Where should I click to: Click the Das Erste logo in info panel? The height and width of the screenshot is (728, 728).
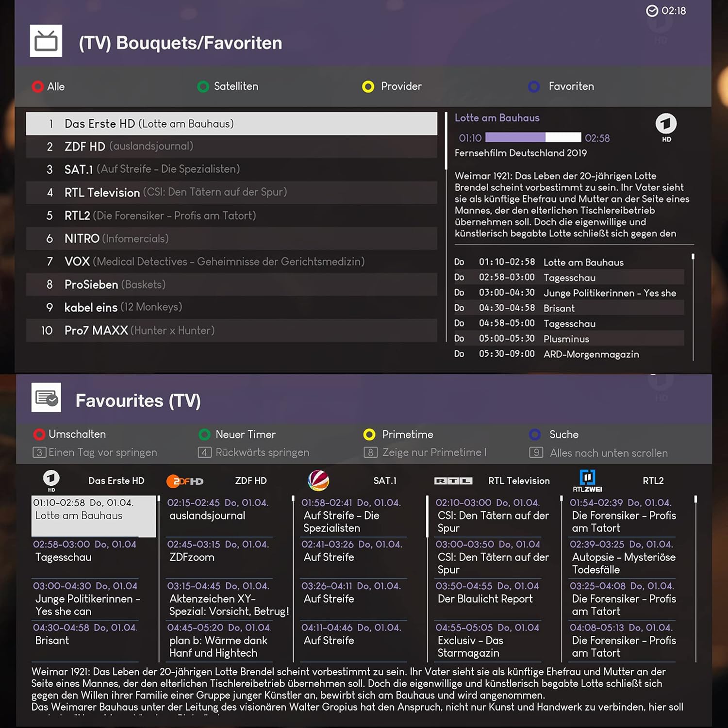[666, 126]
